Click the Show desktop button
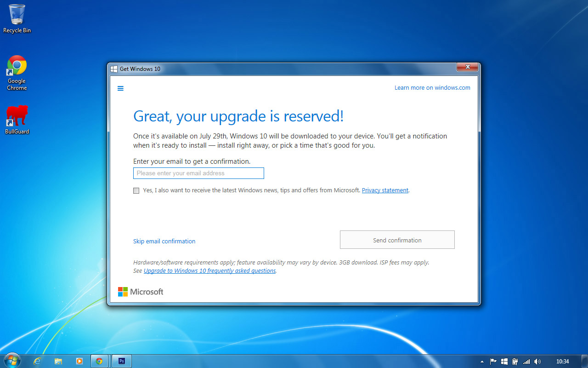Viewport: 588px width, 368px height. (584, 361)
